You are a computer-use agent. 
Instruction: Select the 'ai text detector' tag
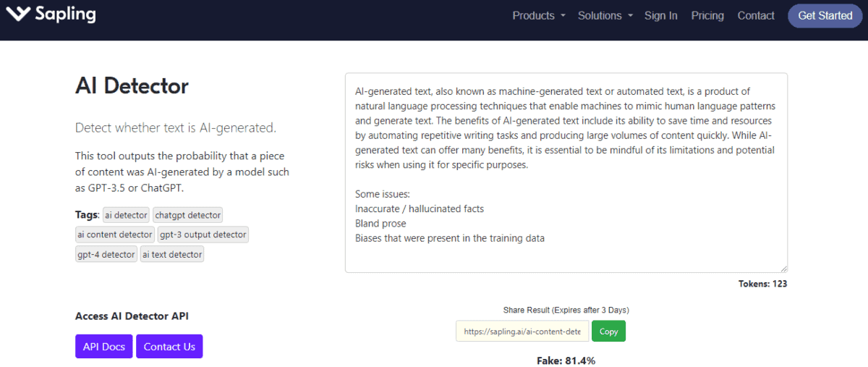(172, 254)
